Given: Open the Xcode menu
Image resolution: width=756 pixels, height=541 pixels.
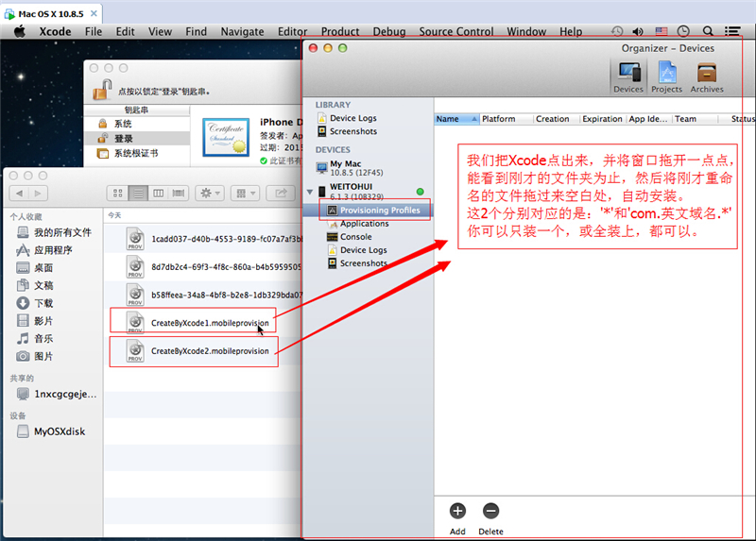Looking at the screenshot, I should point(55,32).
